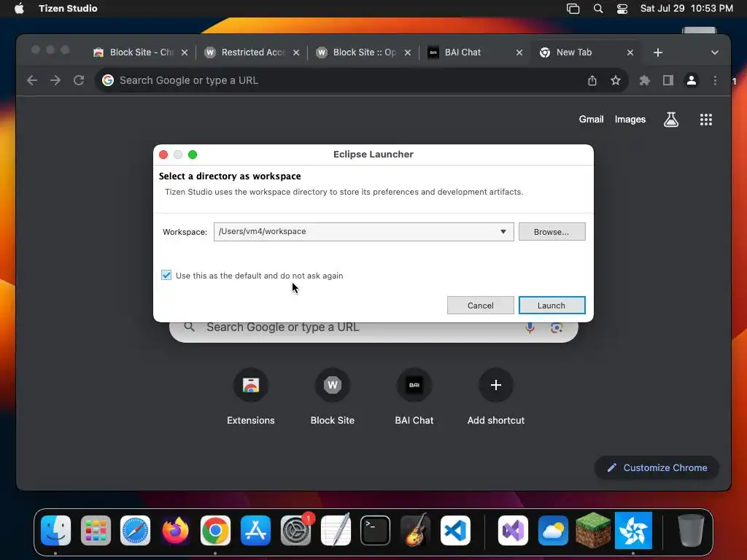Open the Apple menu
This screenshot has width=747, height=560.
pos(19,8)
